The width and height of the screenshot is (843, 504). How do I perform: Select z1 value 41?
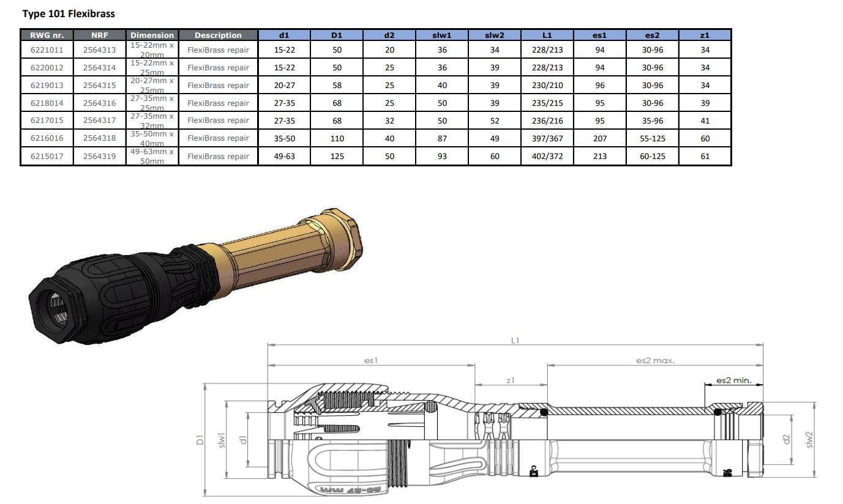[x=705, y=121]
